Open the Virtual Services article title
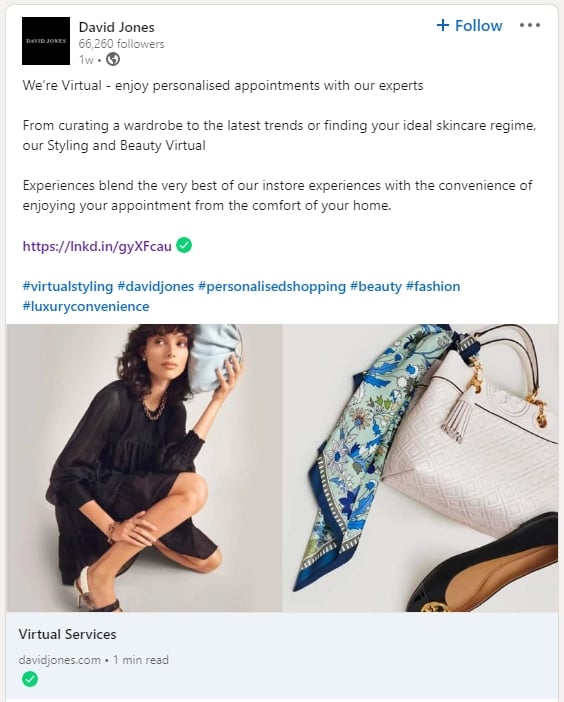 coord(68,634)
